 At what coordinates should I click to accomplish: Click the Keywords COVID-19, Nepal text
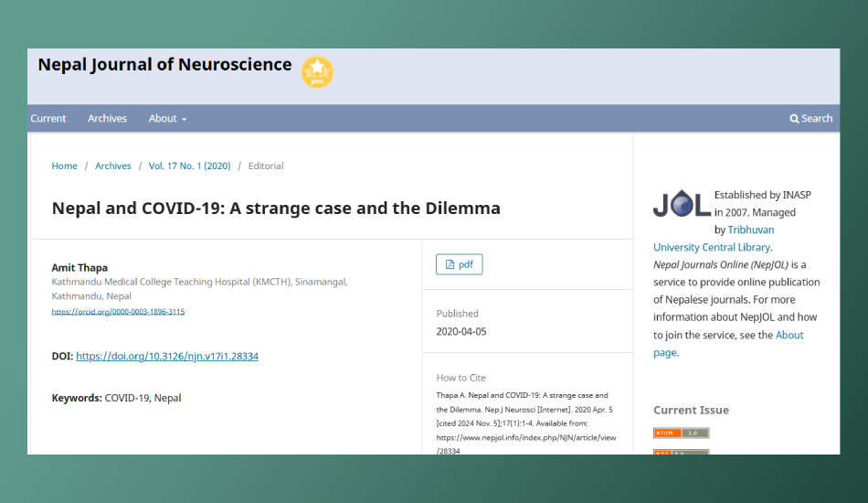(x=116, y=398)
